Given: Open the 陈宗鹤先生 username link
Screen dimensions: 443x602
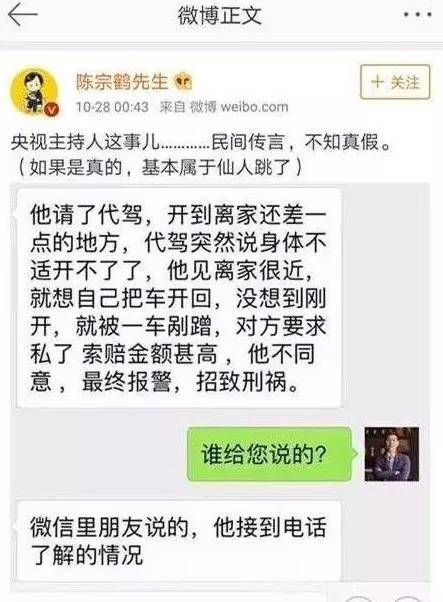Looking at the screenshot, I should pyautogui.click(x=122, y=82).
